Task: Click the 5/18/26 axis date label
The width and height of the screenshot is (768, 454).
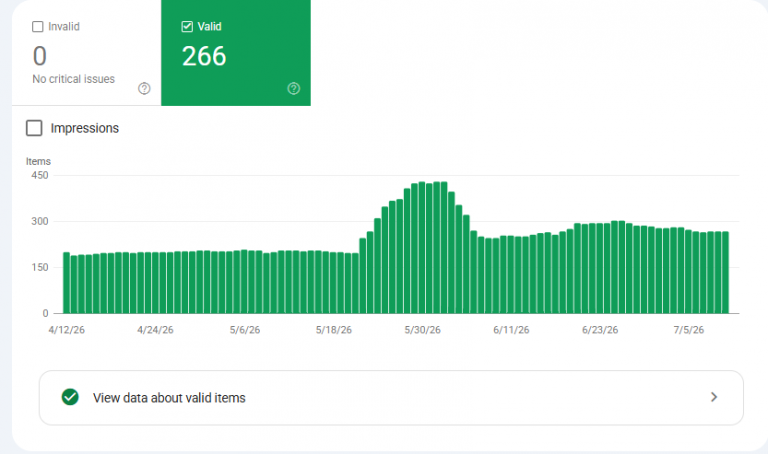Action: click(x=334, y=330)
